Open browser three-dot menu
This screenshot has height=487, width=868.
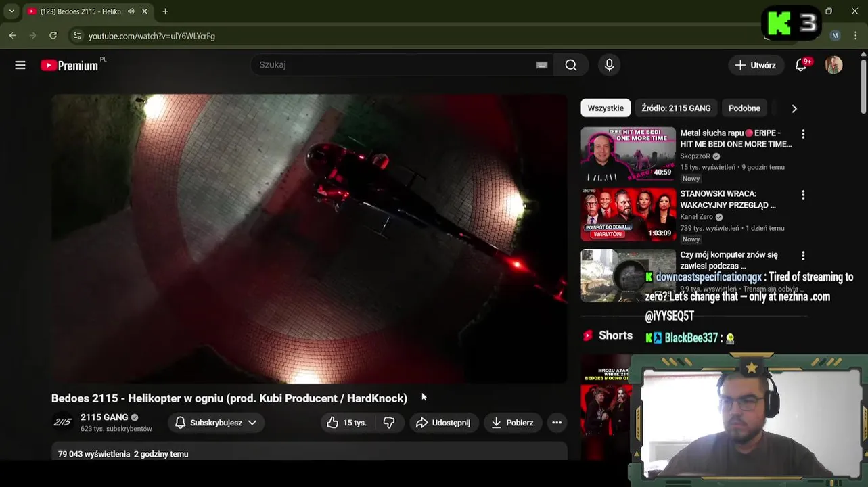pos(856,36)
